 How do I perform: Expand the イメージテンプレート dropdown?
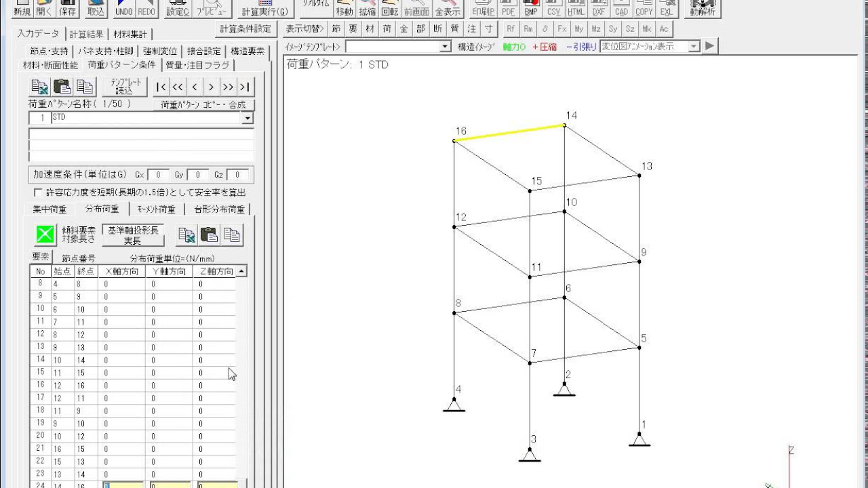445,46
